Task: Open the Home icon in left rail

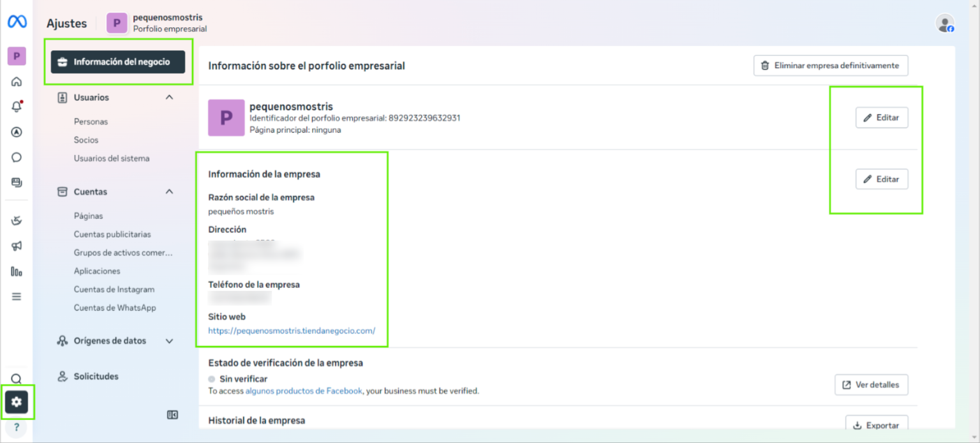Action: pyautogui.click(x=17, y=82)
